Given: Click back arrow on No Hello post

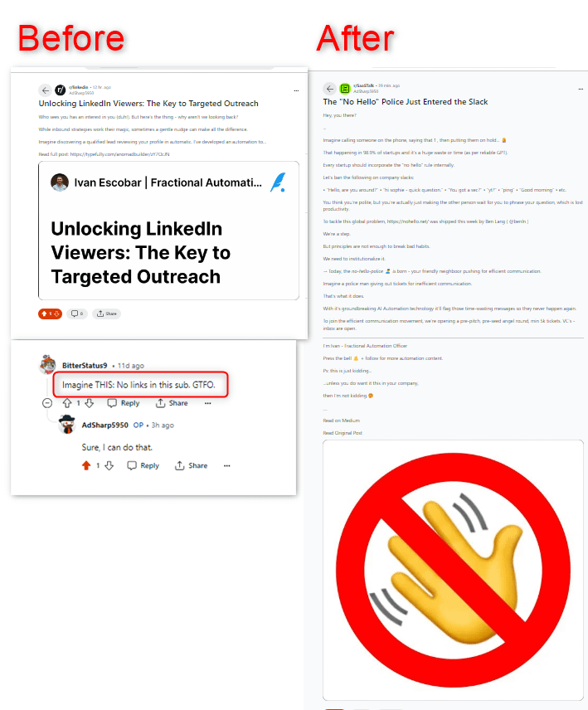Looking at the screenshot, I should point(329,88).
